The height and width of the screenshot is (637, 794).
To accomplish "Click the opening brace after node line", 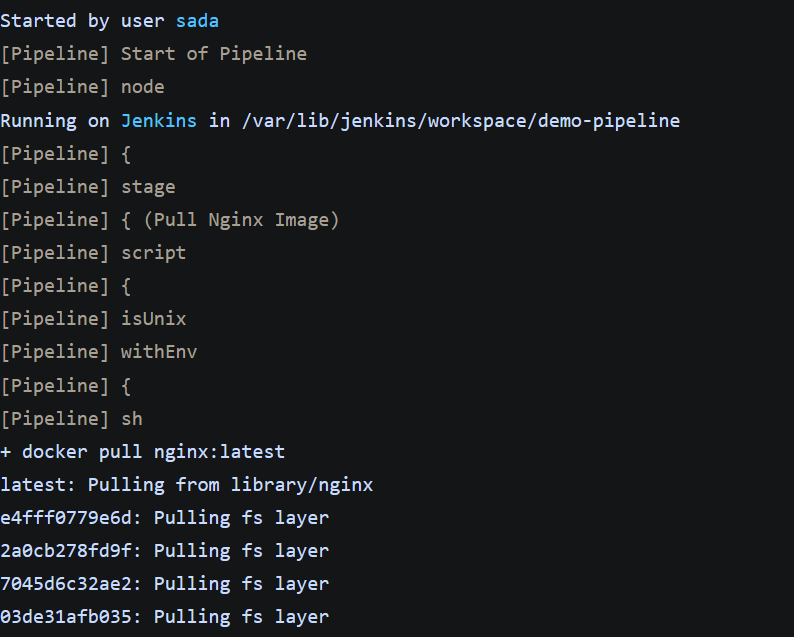I will click(x=126, y=154).
